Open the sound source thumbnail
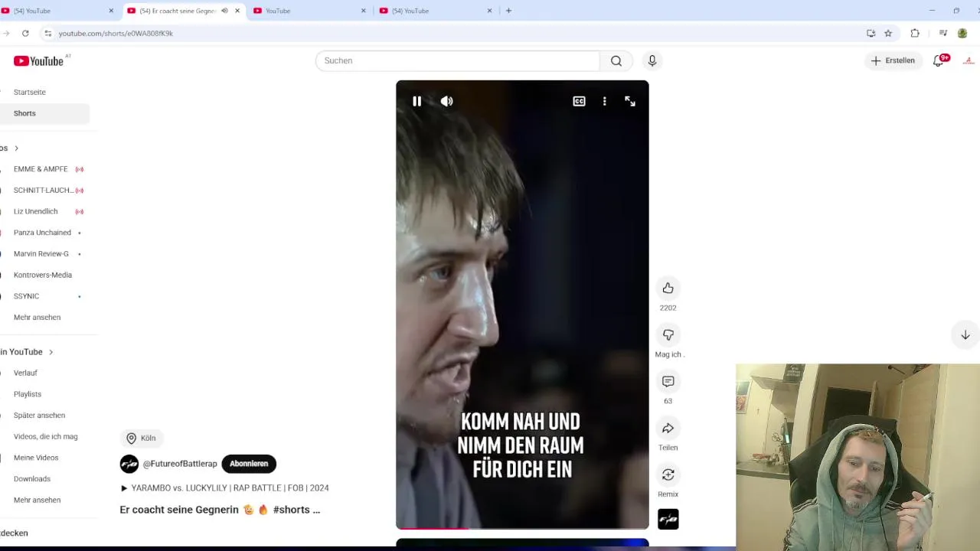Viewport: 980px width, 551px height. click(668, 519)
